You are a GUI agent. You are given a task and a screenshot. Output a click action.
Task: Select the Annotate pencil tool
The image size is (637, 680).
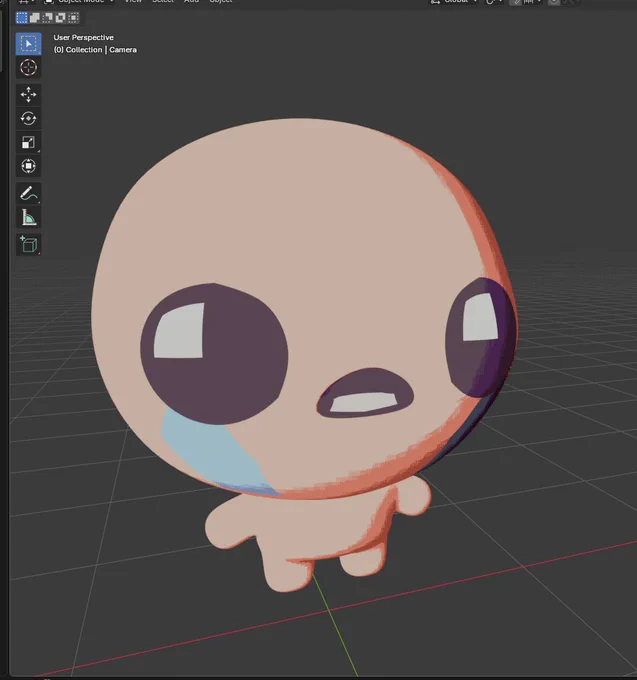click(x=29, y=193)
